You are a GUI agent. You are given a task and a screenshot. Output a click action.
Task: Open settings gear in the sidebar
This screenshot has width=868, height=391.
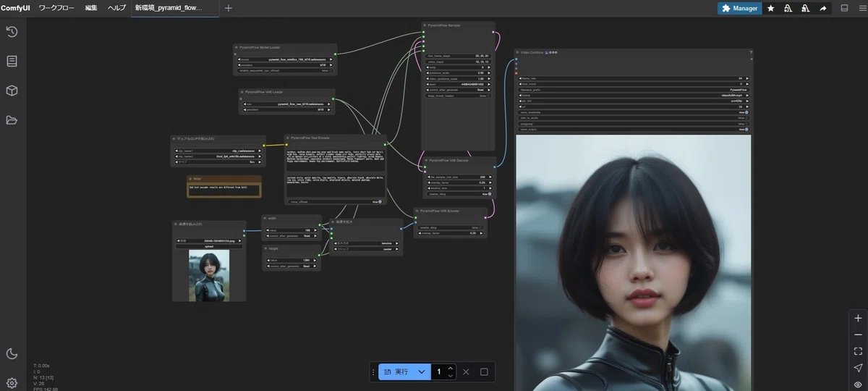[12, 383]
